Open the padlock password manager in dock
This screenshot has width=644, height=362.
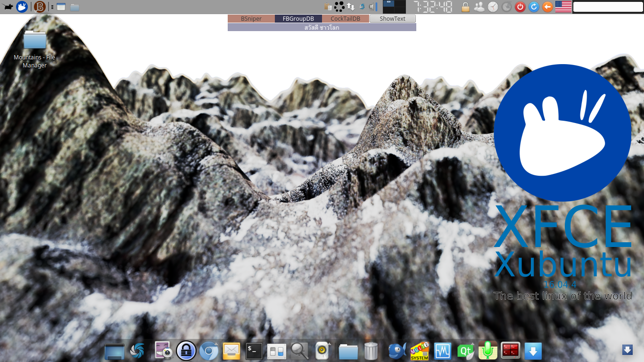(186, 351)
